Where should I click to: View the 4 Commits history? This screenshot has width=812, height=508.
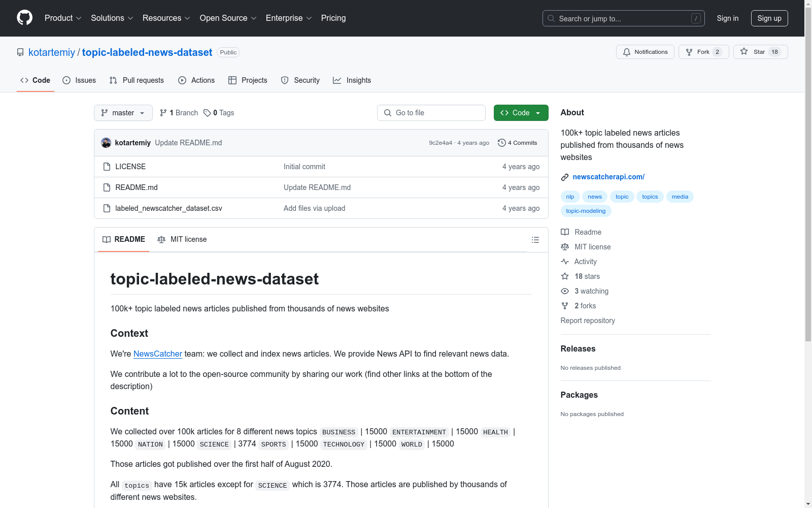coord(517,143)
